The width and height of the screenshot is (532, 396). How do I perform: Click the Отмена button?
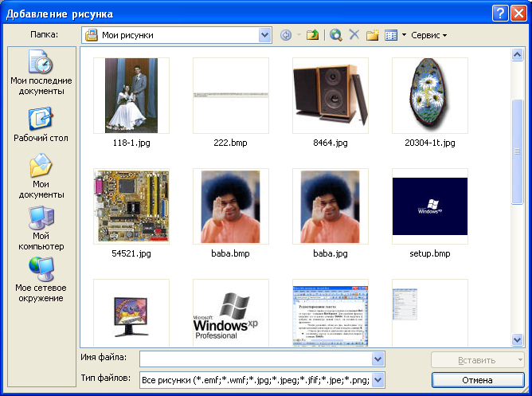(x=477, y=379)
